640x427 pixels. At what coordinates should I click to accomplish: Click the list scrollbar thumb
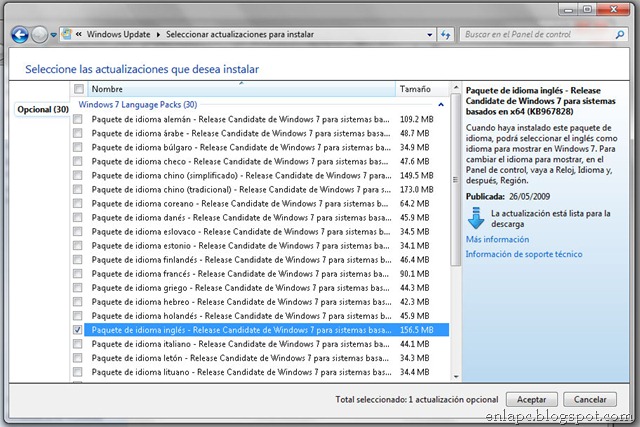pos(456,180)
